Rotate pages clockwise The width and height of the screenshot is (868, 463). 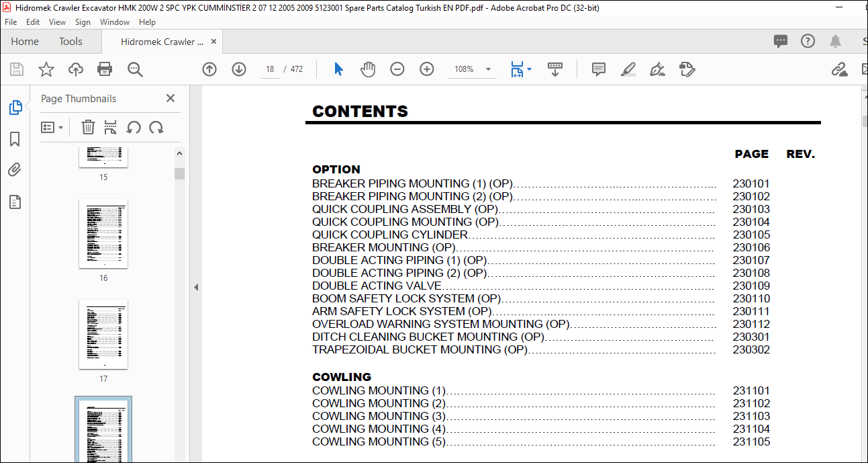156,127
